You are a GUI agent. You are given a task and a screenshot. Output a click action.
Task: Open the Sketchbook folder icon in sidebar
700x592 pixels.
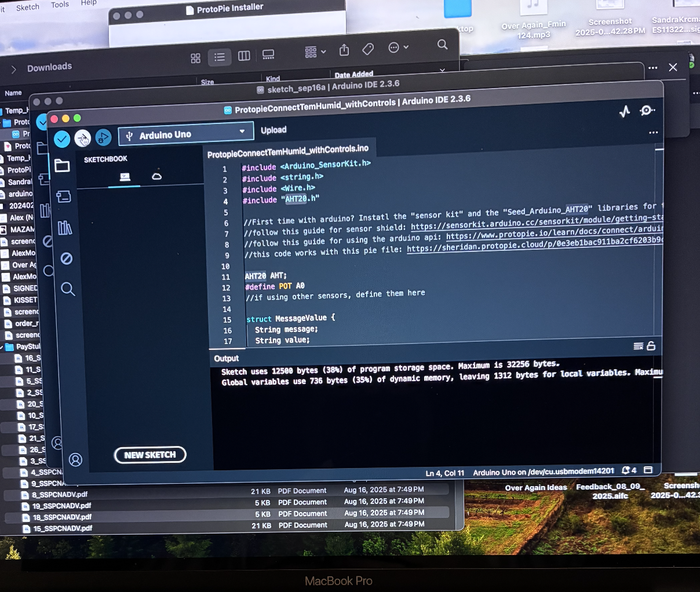63,166
